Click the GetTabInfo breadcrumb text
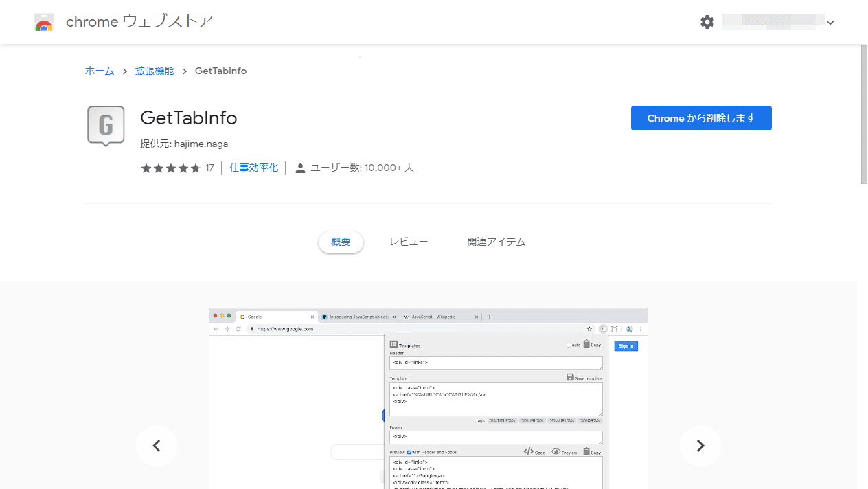This screenshot has width=868, height=489. pyautogui.click(x=220, y=71)
